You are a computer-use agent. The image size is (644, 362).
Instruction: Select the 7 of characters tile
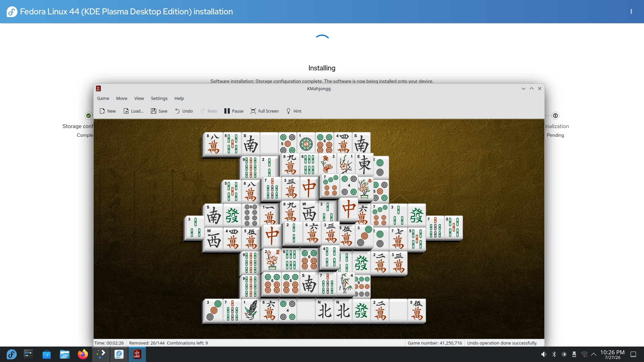(x=398, y=239)
